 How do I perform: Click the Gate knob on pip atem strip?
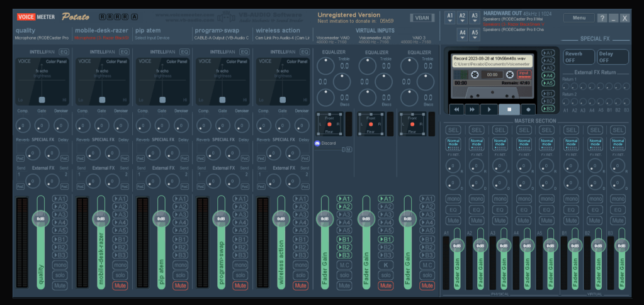(x=162, y=125)
